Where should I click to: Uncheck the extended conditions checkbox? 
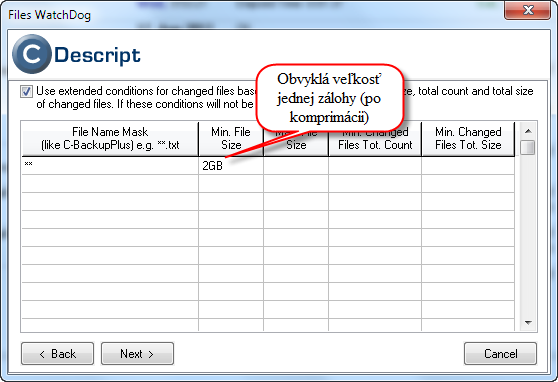[26, 91]
